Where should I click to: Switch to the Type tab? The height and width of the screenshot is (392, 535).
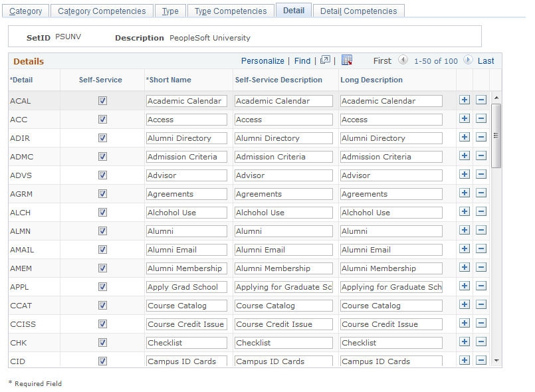click(x=170, y=11)
